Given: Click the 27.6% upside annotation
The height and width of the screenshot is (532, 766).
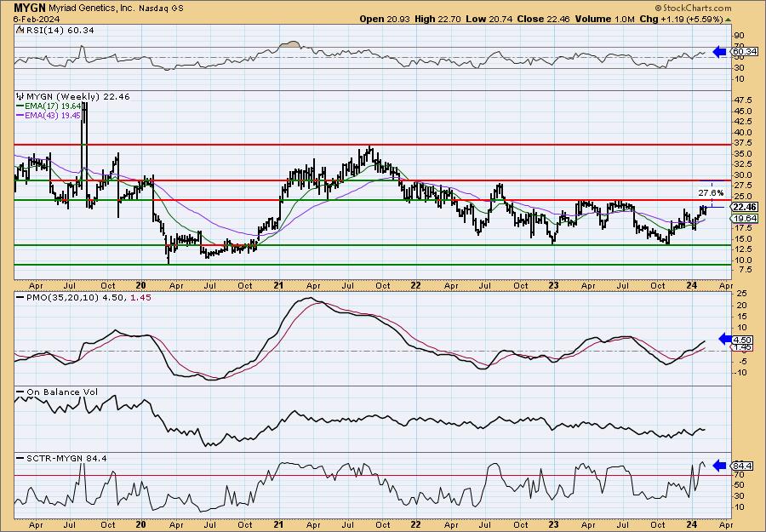Looking at the screenshot, I should 711,193.
